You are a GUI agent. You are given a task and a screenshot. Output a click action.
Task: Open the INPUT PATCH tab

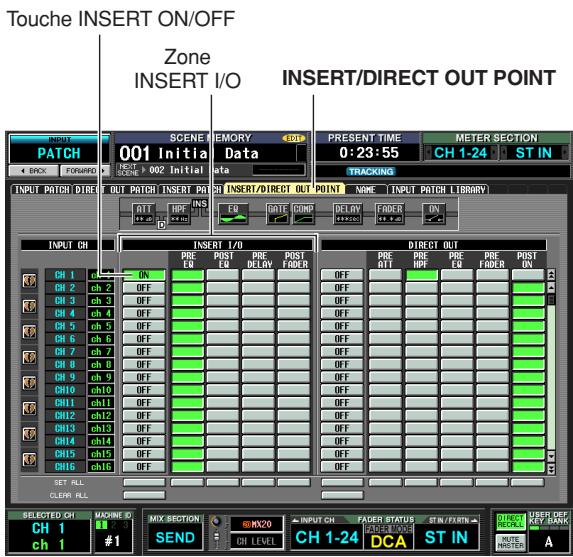pos(42,190)
